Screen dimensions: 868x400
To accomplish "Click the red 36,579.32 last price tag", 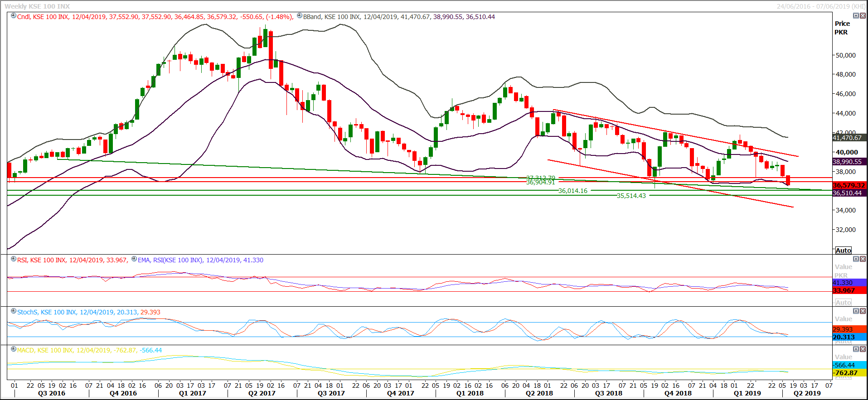I will [x=849, y=185].
